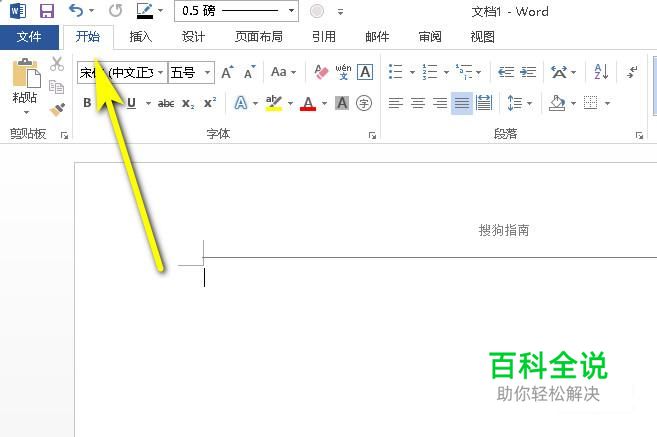Viewport: 657px width, 437px height.
Task: Click distributed alignment icon
Action: pos(484,103)
